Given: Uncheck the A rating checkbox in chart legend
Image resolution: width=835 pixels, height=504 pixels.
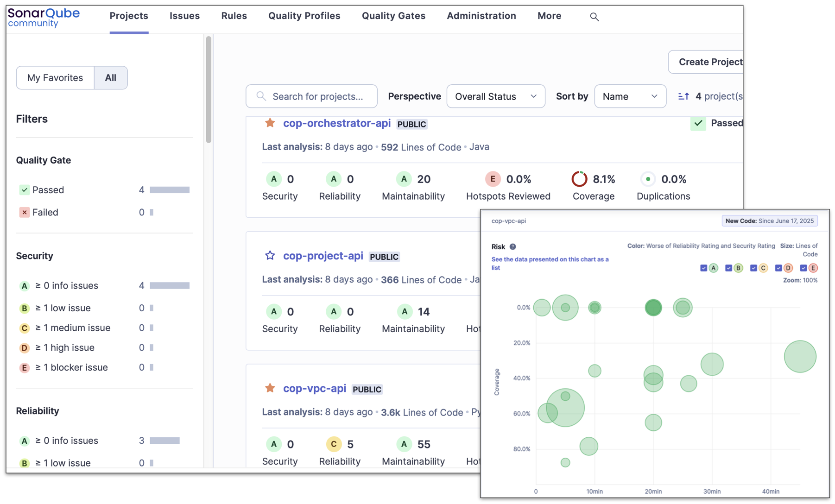Looking at the screenshot, I should coord(703,268).
